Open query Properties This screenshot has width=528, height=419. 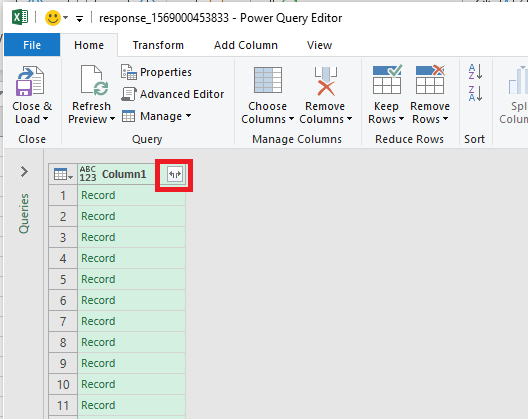[x=156, y=72]
